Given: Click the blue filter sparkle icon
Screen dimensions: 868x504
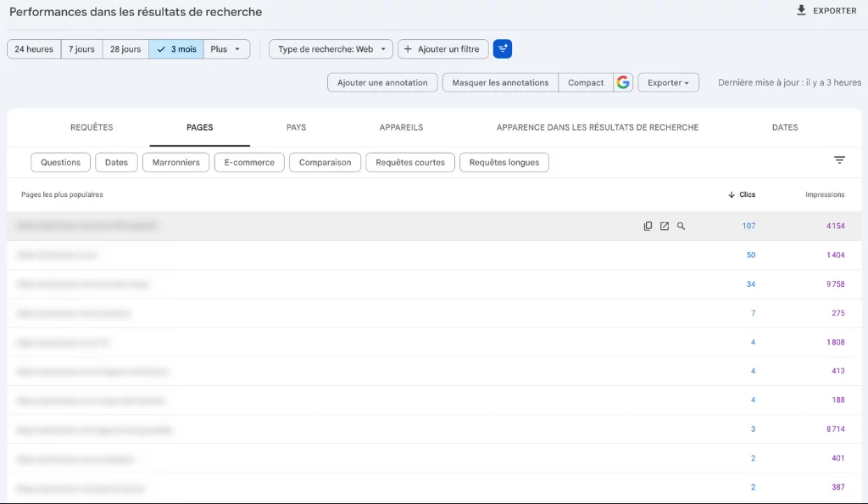Looking at the screenshot, I should point(503,49).
